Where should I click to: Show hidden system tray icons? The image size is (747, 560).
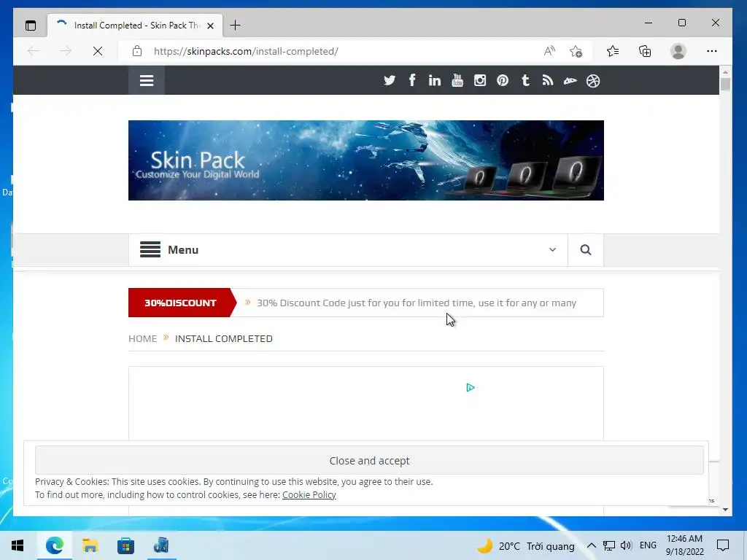point(591,545)
